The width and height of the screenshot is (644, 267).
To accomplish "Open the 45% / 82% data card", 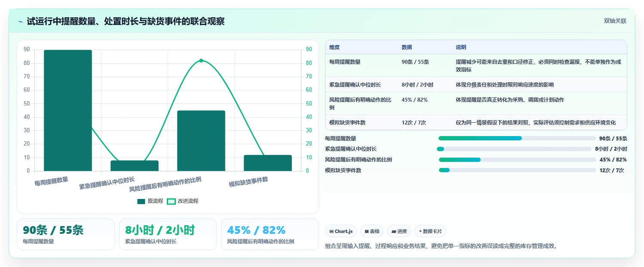I will click(270, 234).
